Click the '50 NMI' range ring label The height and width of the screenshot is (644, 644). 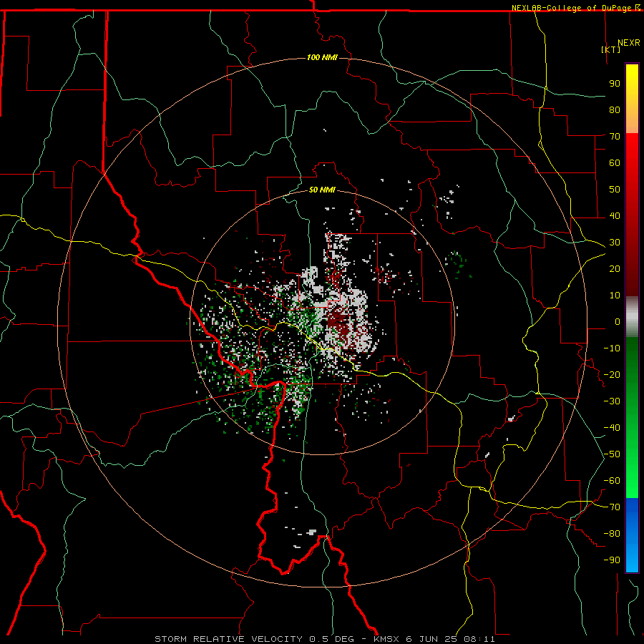pos(322,190)
